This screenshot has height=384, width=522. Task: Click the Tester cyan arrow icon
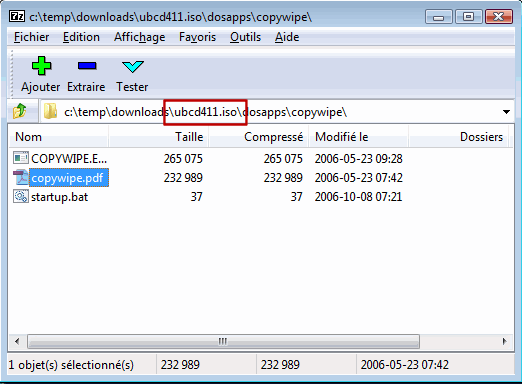[x=133, y=66]
